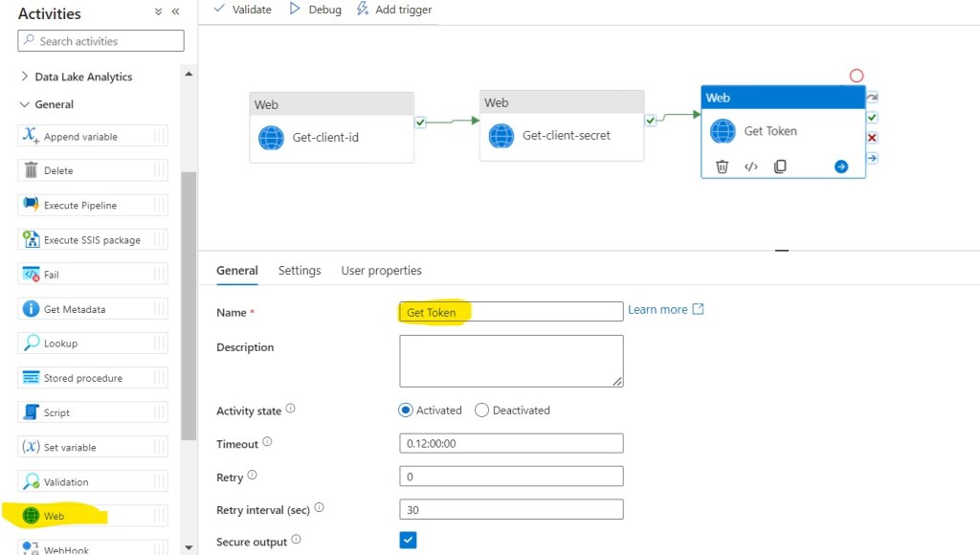Collapse the General activities group

[25, 104]
